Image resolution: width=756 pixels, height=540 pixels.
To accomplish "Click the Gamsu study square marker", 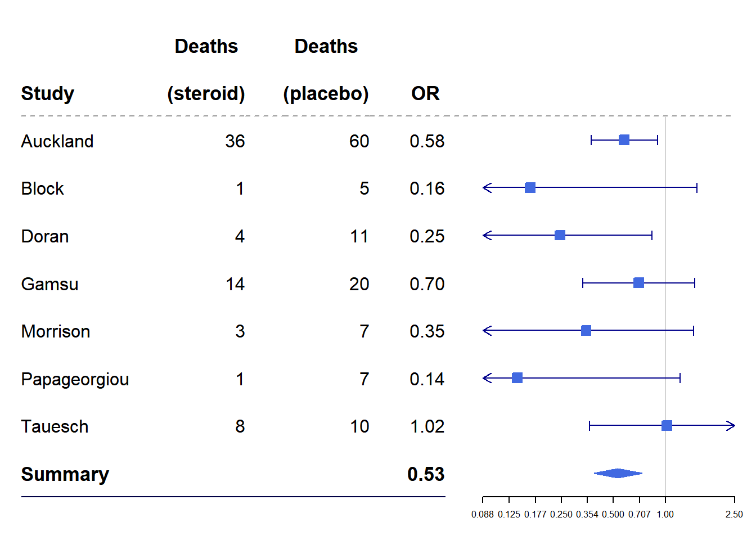I will tap(638, 283).
